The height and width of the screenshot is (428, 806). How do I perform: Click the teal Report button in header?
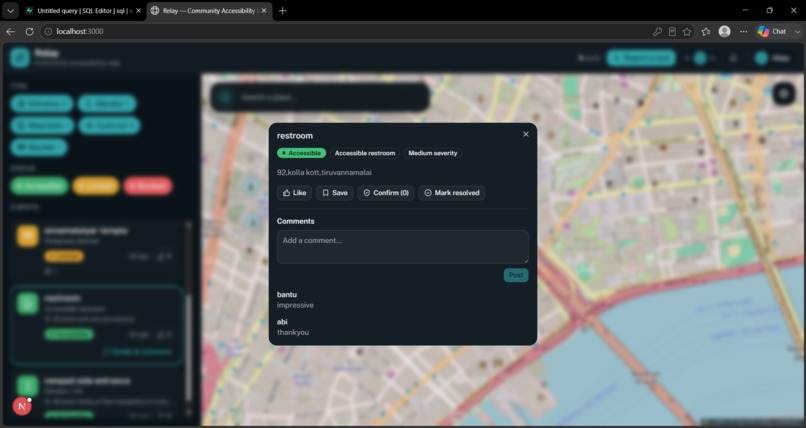pyautogui.click(x=641, y=58)
